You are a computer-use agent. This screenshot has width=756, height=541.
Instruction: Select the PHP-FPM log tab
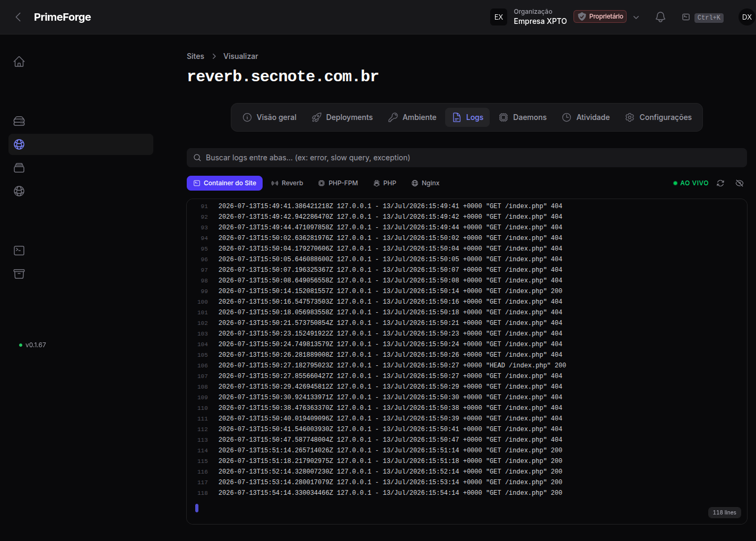coord(338,183)
